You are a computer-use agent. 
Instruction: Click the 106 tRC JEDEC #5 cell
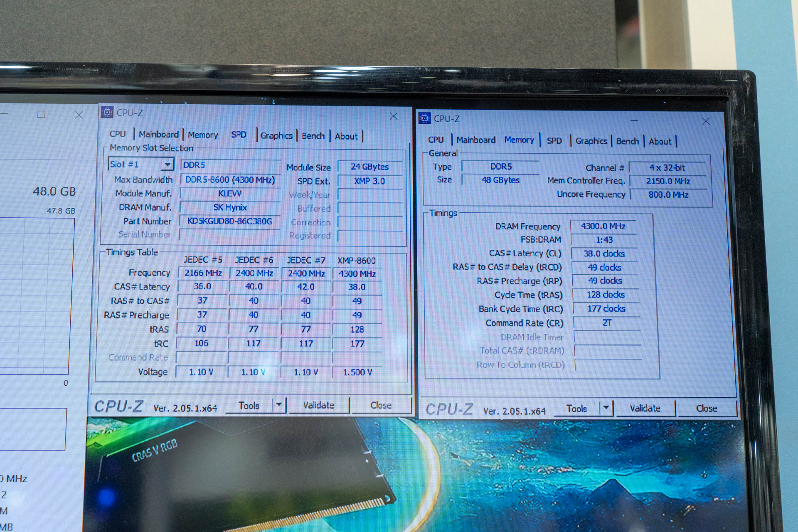(202, 343)
